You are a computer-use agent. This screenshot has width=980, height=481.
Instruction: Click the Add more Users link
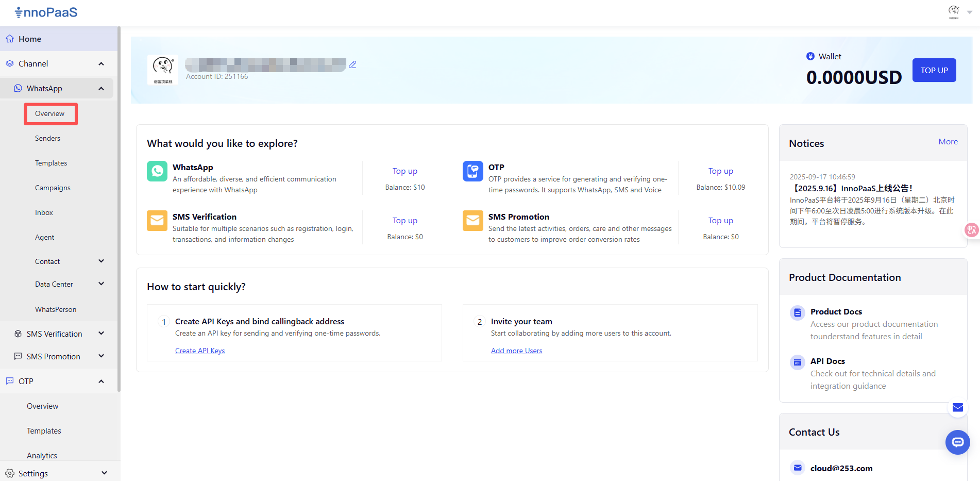[516, 351]
